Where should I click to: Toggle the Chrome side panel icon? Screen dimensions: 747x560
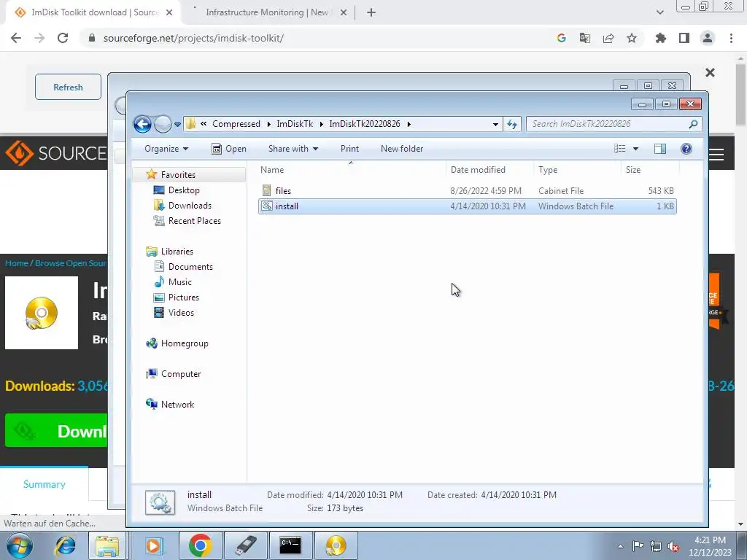[x=684, y=38]
